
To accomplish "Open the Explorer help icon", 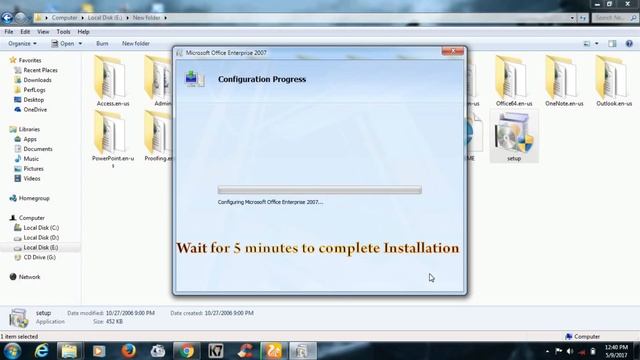I will (629, 43).
